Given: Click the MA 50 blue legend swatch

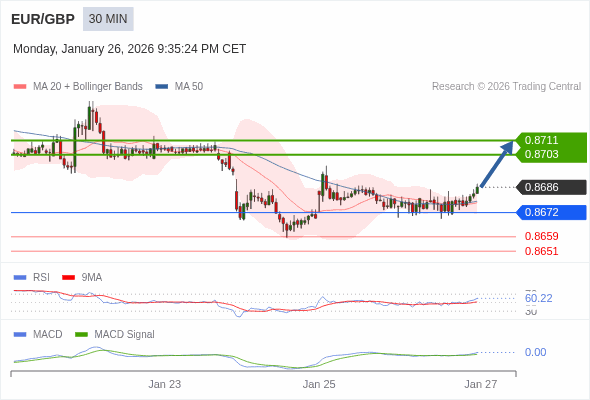Looking at the screenshot, I should click(x=162, y=87).
